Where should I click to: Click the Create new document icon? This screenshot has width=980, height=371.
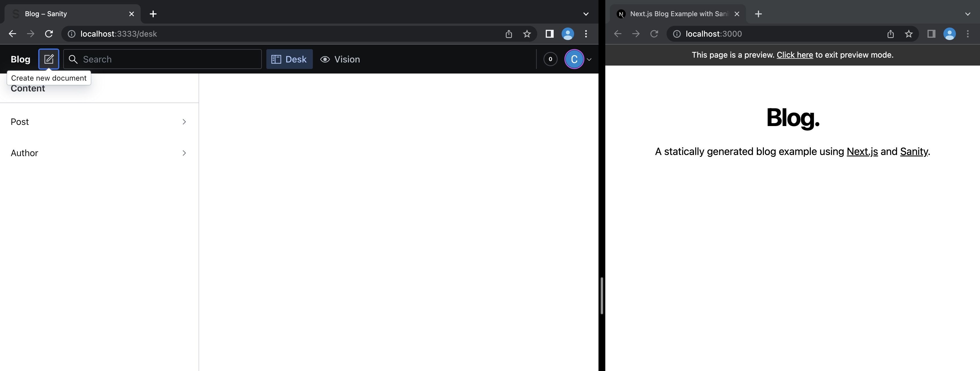pos(49,59)
